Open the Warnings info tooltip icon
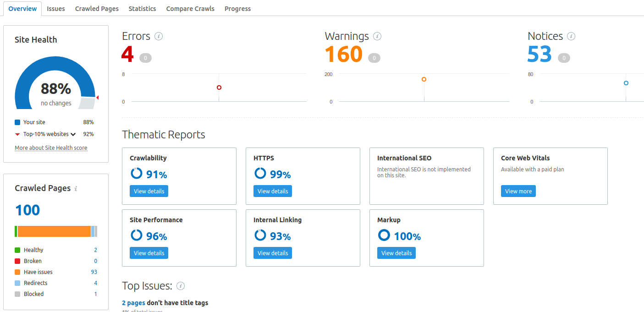 377,36
